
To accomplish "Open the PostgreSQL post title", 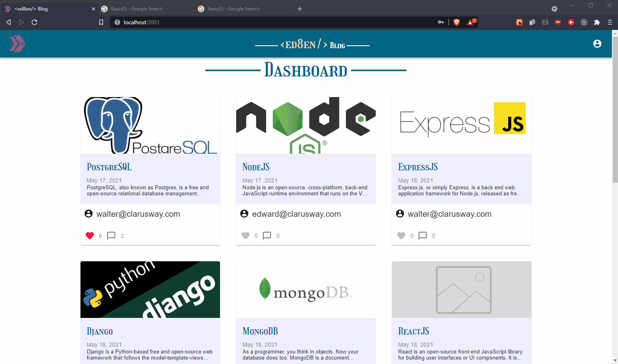I will point(109,167).
